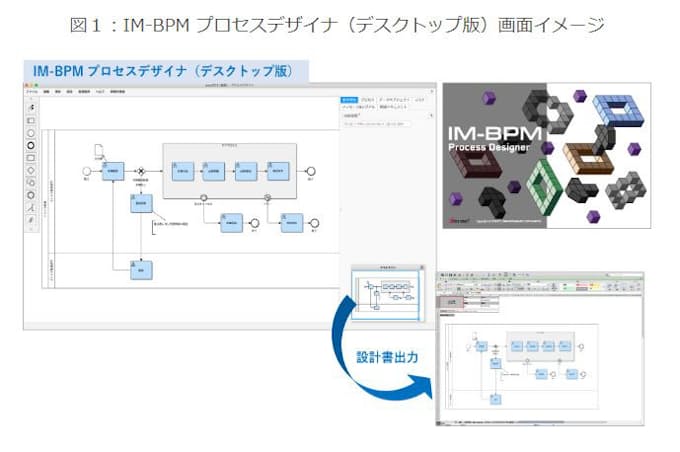Click the exclusive gateway X in diagram
680x452 pixels.
click(x=143, y=170)
